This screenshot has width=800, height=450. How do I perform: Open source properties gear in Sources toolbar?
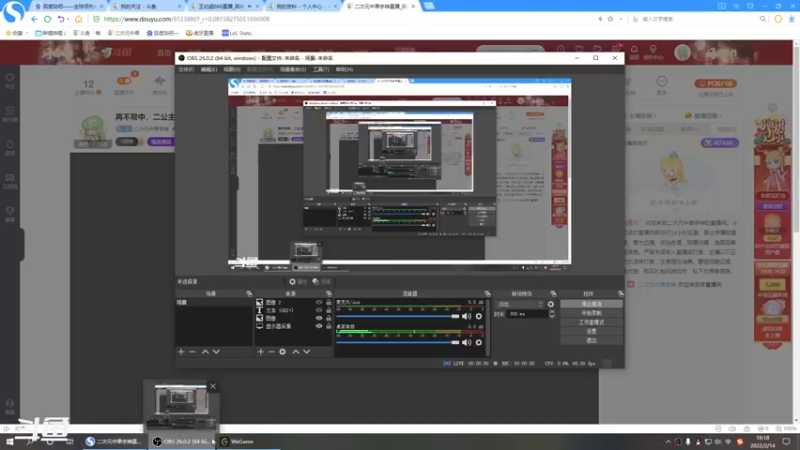[x=283, y=352]
